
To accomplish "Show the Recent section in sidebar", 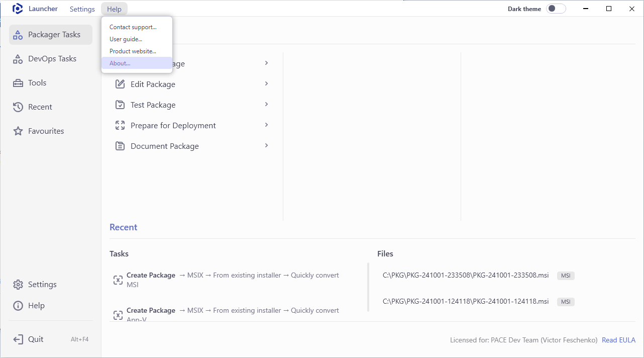I will 51,107.
